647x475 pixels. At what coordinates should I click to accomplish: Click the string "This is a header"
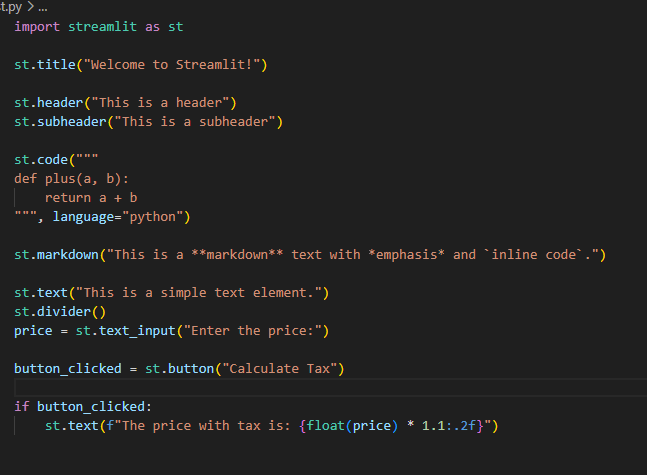click(160, 103)
